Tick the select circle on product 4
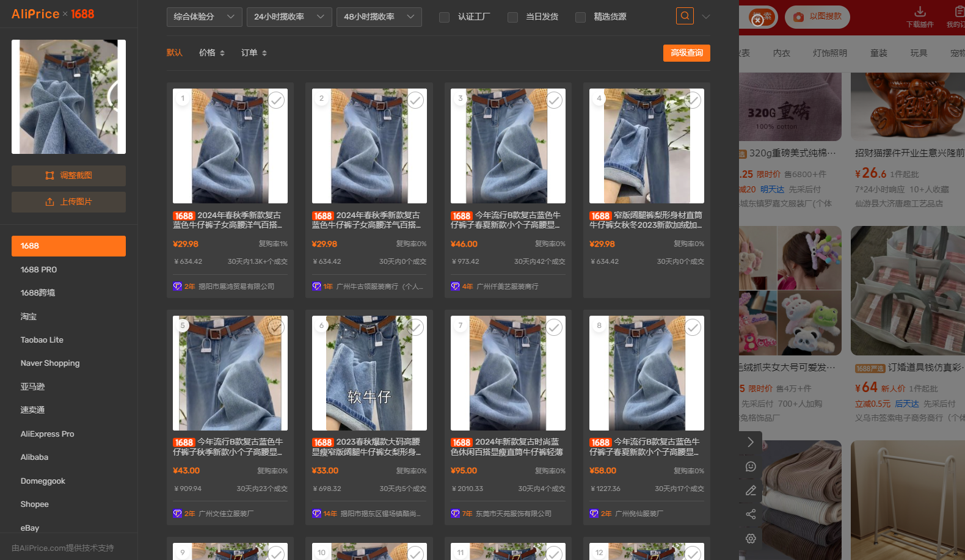This screenshot has width=965, height=560. [693, 100]
